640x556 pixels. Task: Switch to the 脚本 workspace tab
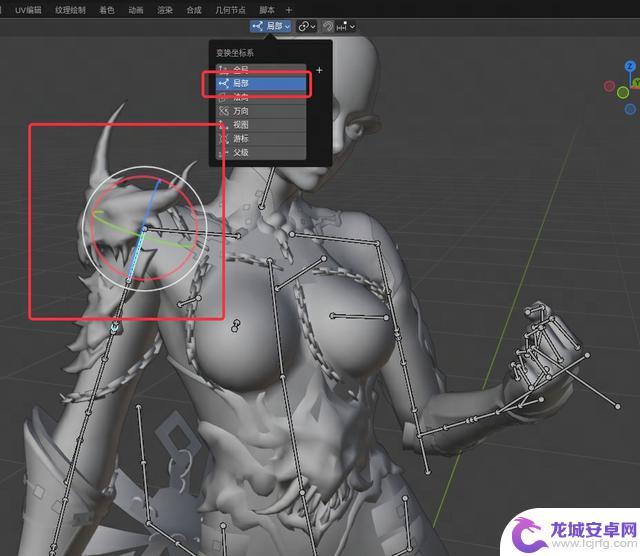[267, 10]
